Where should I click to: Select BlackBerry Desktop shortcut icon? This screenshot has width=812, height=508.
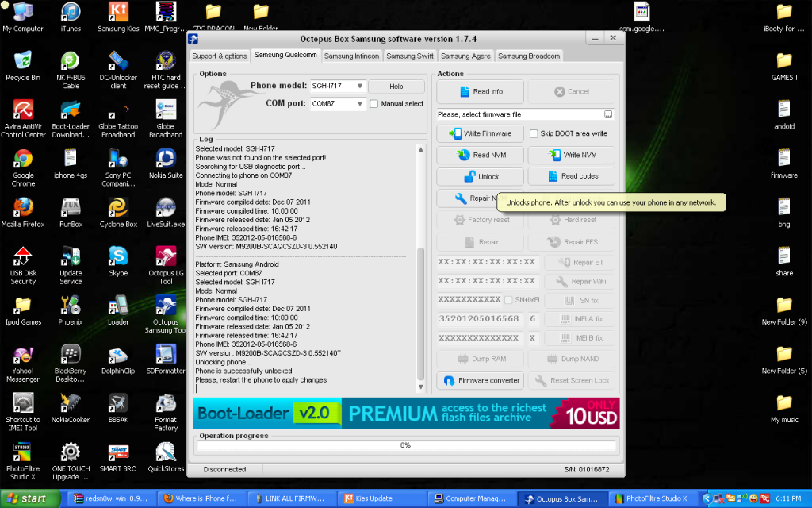[x=71, y=364]
